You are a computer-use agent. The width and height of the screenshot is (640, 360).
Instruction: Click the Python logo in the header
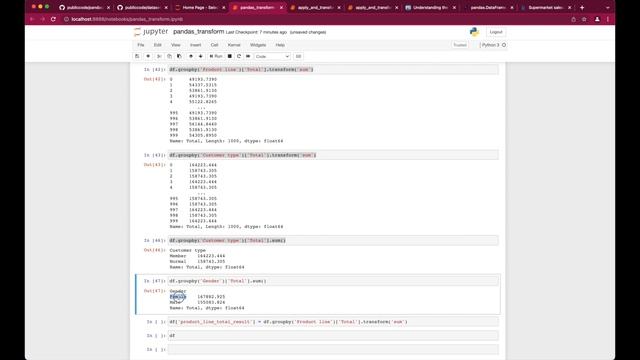pos(474,32)
